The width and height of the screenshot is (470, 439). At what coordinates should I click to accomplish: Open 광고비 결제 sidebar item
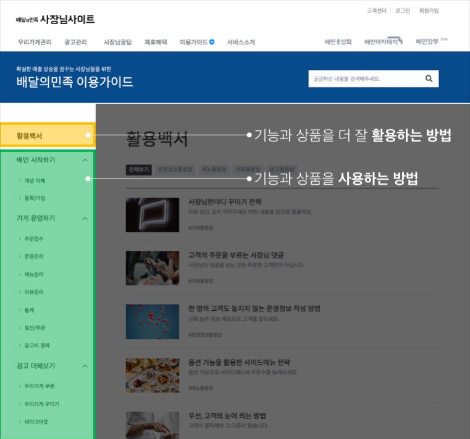[x=37, y=345]
